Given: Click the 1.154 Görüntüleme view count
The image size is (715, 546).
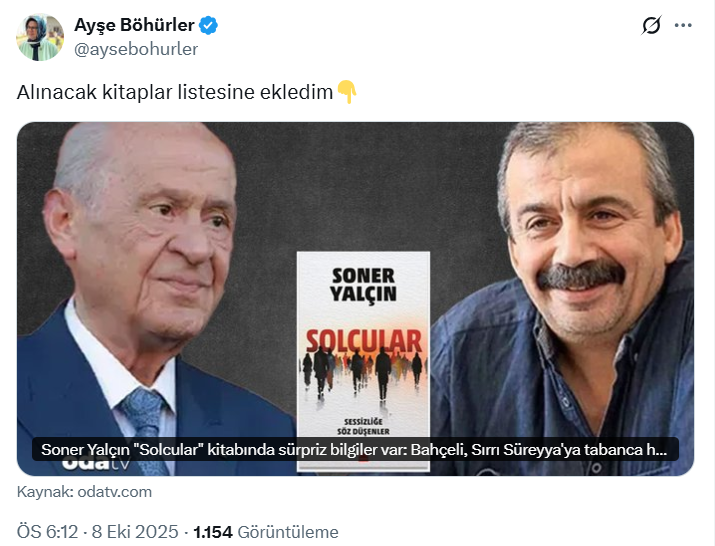Looking at the screenshot, I should pyautogui.click(x=266, y=532).
